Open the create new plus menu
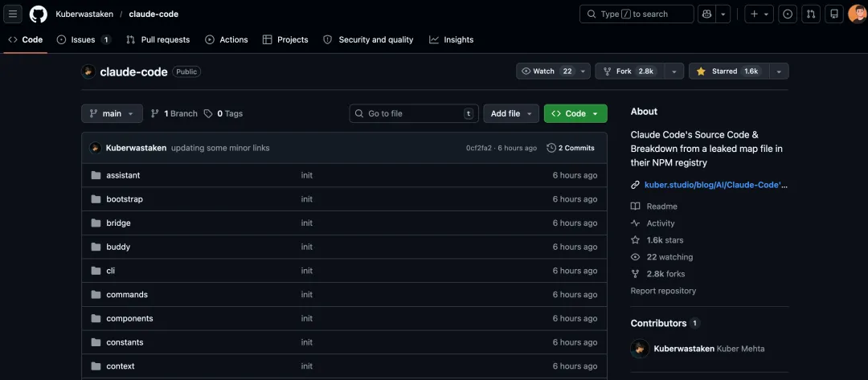This screenshot has width=868, height=380. [x=759, y=14]
